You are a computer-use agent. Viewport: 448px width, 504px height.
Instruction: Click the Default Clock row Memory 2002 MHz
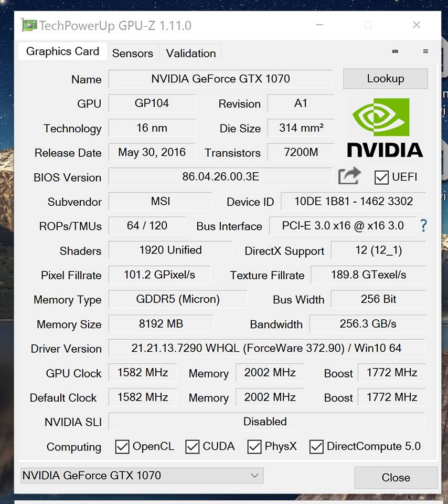270,397
